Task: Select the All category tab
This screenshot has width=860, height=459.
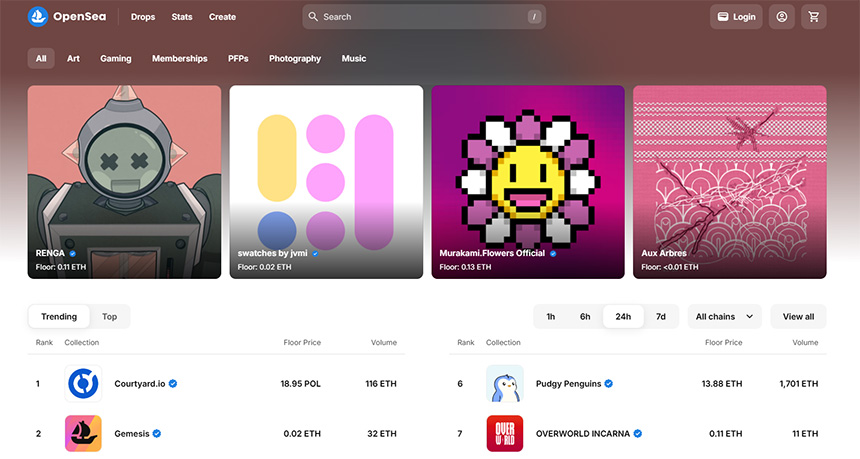Action: pos(41,58)
